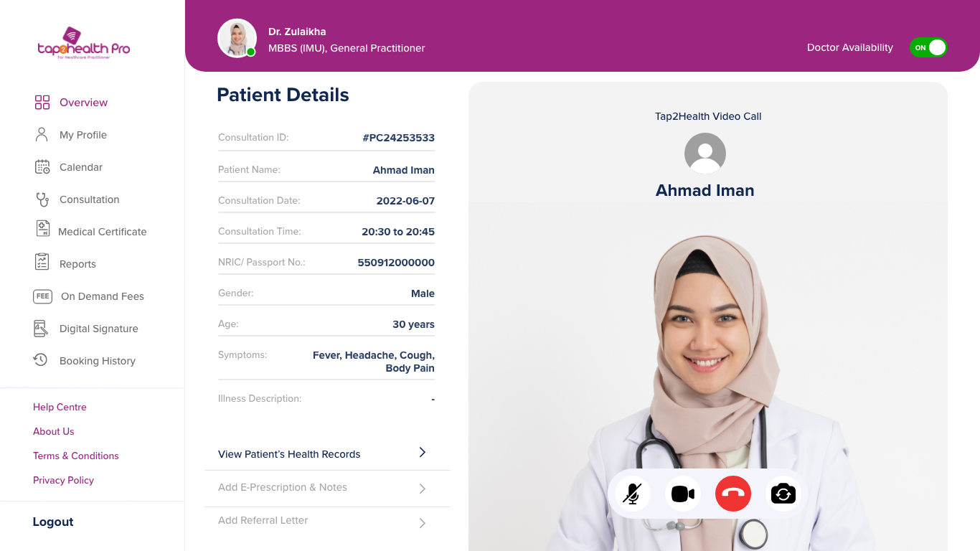980x551 pixels.
Task: Open Reports in the sidebar
Action: click(x=77, y=264)
